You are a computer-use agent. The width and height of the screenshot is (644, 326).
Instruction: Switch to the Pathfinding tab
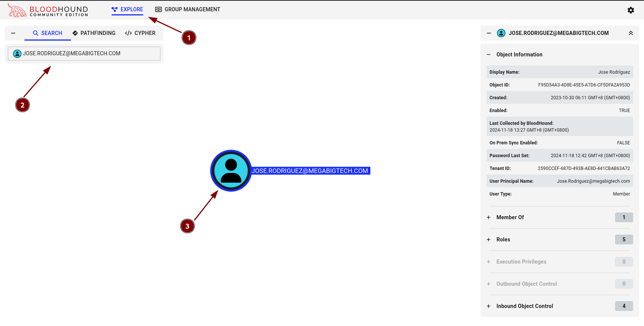[x=94, y=33]
